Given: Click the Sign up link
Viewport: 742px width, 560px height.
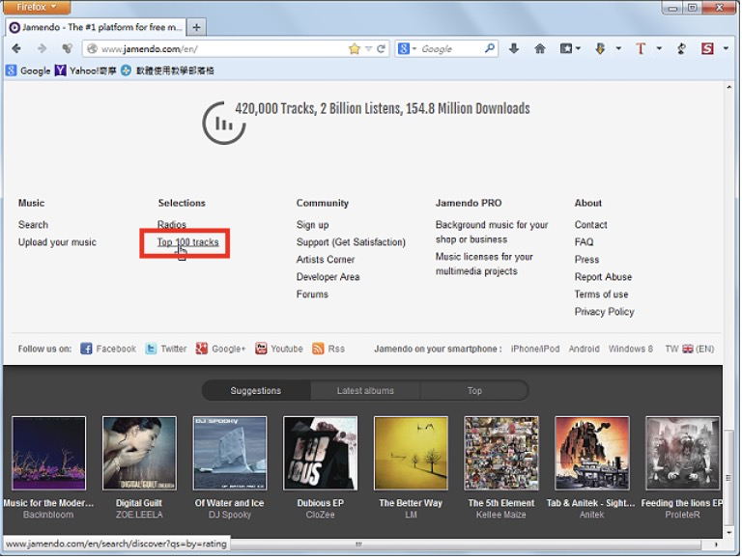Looking at the screenshot, I should [312, 225].
